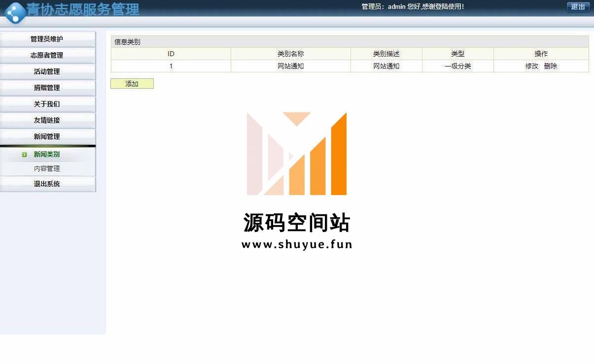This screenshot has height=364, width=594.
Task: Click the 类别描述 column header
Action: (x=386, y=54)
